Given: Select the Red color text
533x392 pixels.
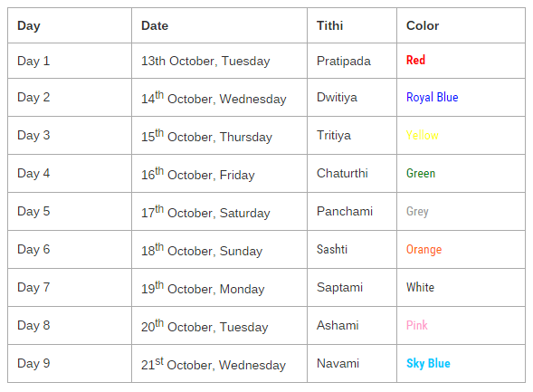Looking at the screenshot, I should click(415, 60).
